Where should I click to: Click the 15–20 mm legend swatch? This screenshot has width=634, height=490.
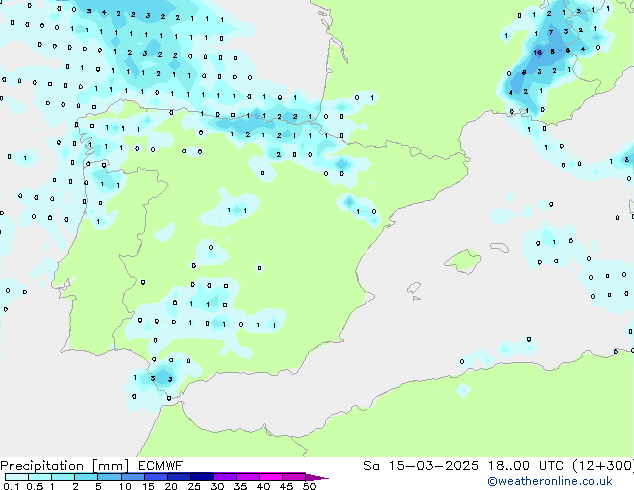click(155, 477)
